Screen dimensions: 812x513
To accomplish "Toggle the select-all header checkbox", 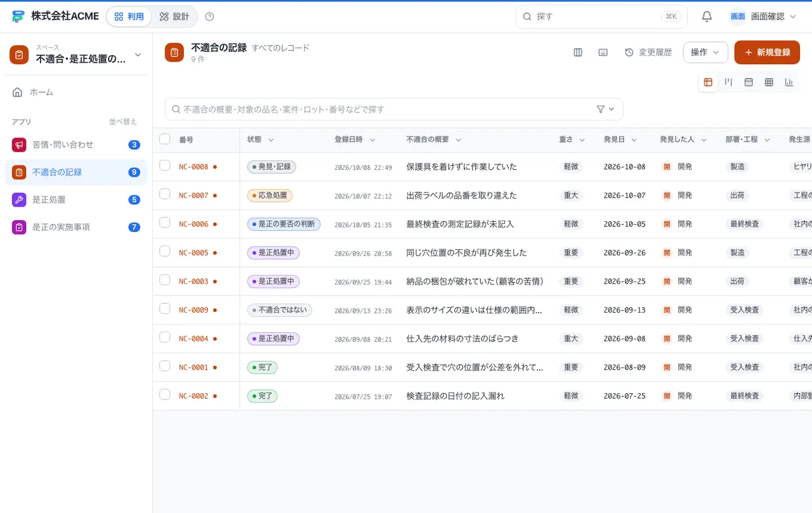I will 165,139.
